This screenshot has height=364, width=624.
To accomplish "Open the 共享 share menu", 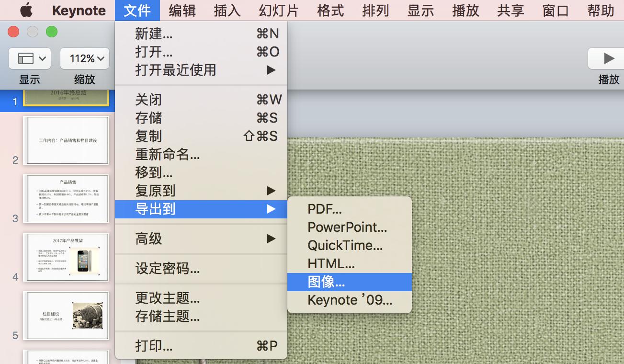I will tap(510, 10).
